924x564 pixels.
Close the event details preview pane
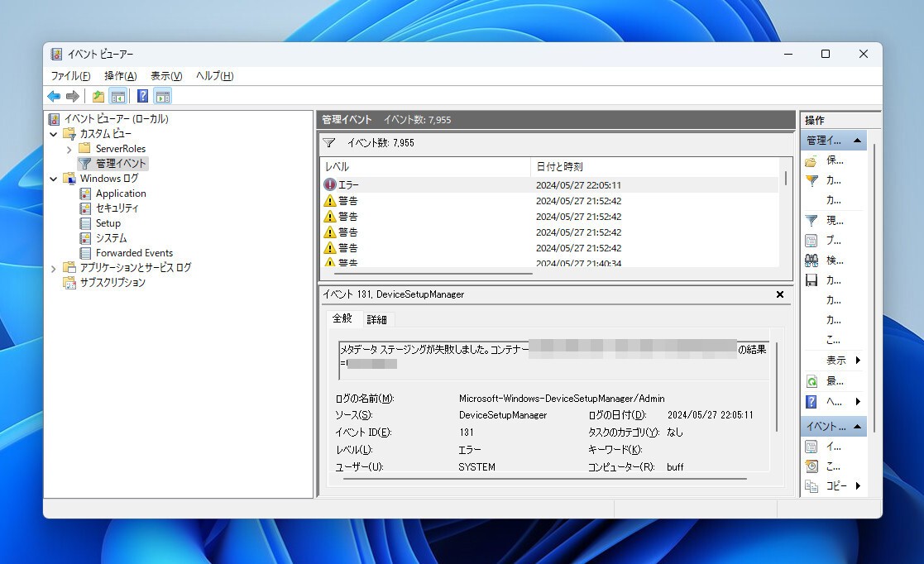[778, 294]
